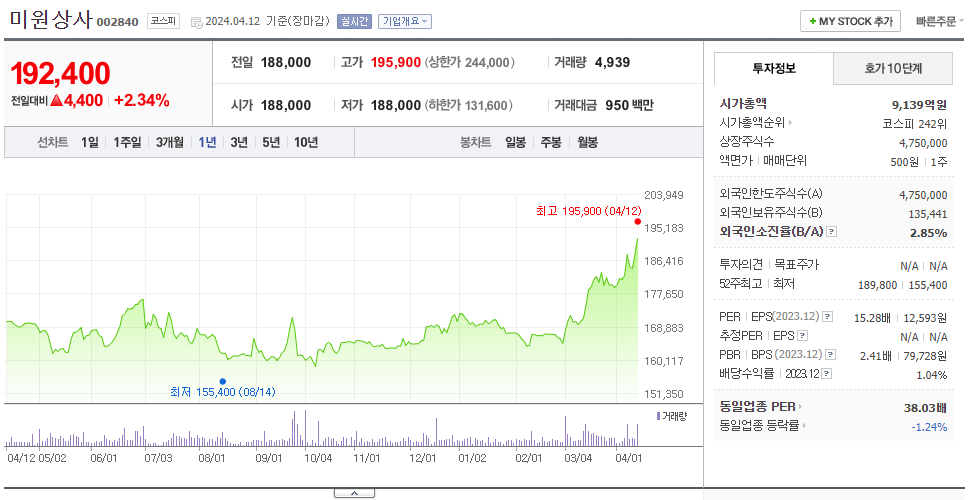Select the 3년 line chart period
This screenshot has width=968, height=500.
239,143
